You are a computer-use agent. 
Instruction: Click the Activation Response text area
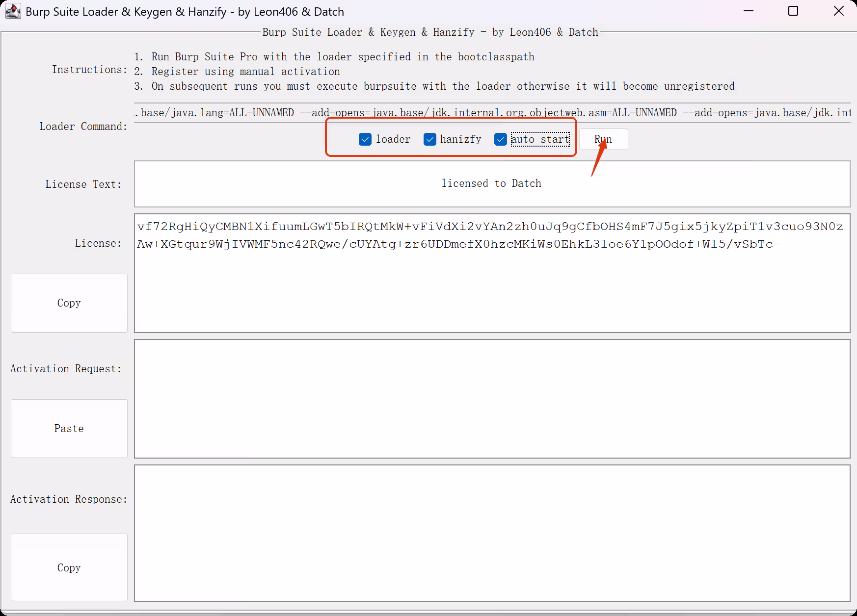pyautogui.click(x=492, y=533)
